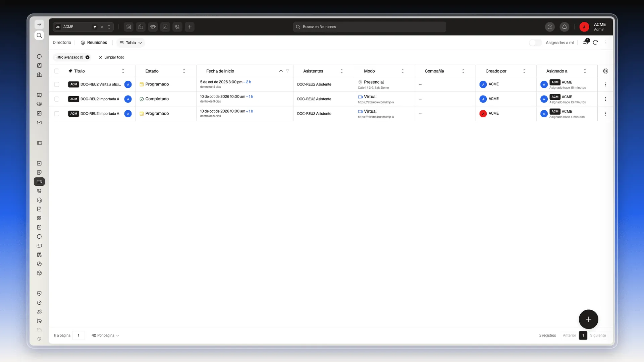Open the Reuniones tab
The image size is (644, 362).
(x=94, y=43)
